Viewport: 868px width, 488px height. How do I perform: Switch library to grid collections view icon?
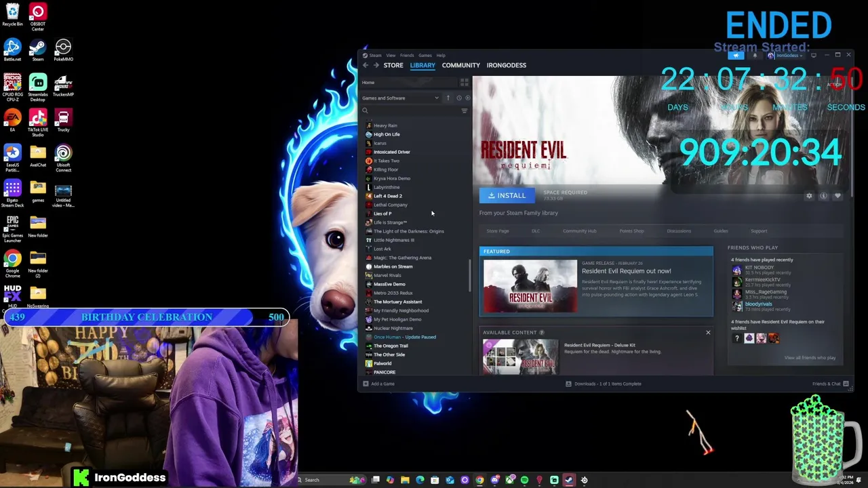pyautogui.click(x=465, y=83)
